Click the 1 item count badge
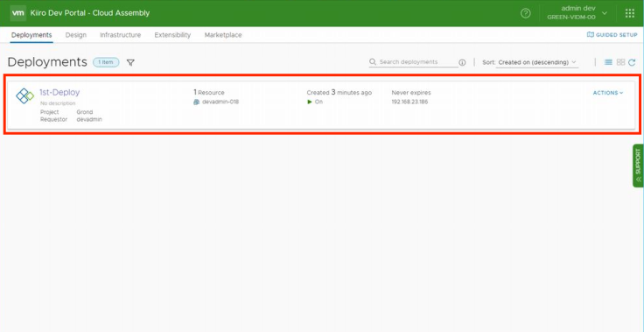 pos(106,62)
